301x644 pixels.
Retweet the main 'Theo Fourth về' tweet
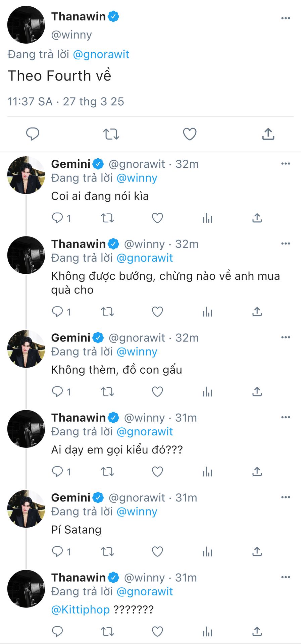pos(111,134)
